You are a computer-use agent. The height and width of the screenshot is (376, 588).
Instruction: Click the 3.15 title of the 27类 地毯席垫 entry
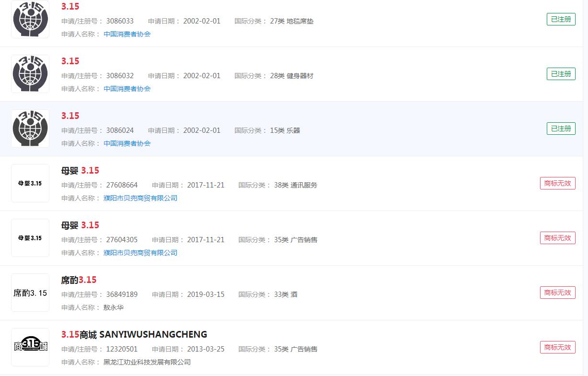pyautogui.click(x=70, y=7)
